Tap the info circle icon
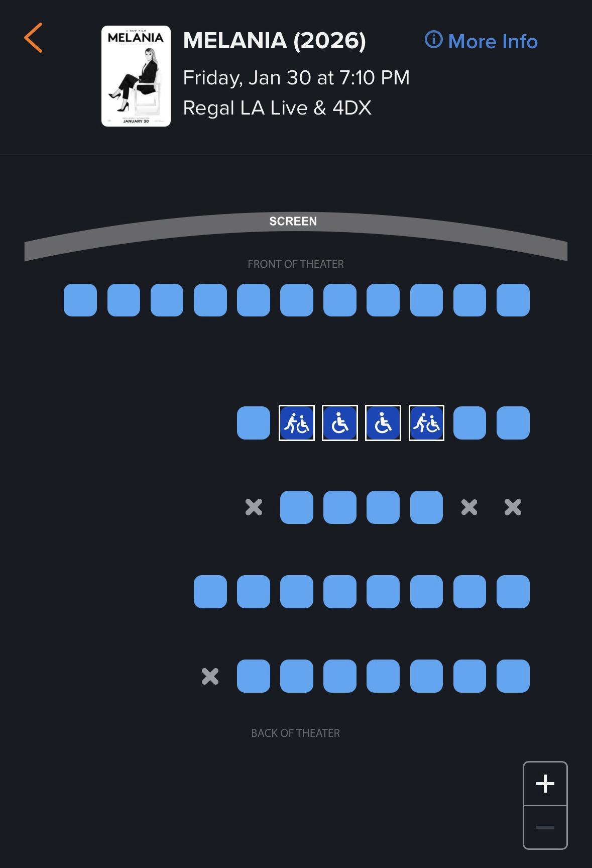 click(x=433, y=40)
